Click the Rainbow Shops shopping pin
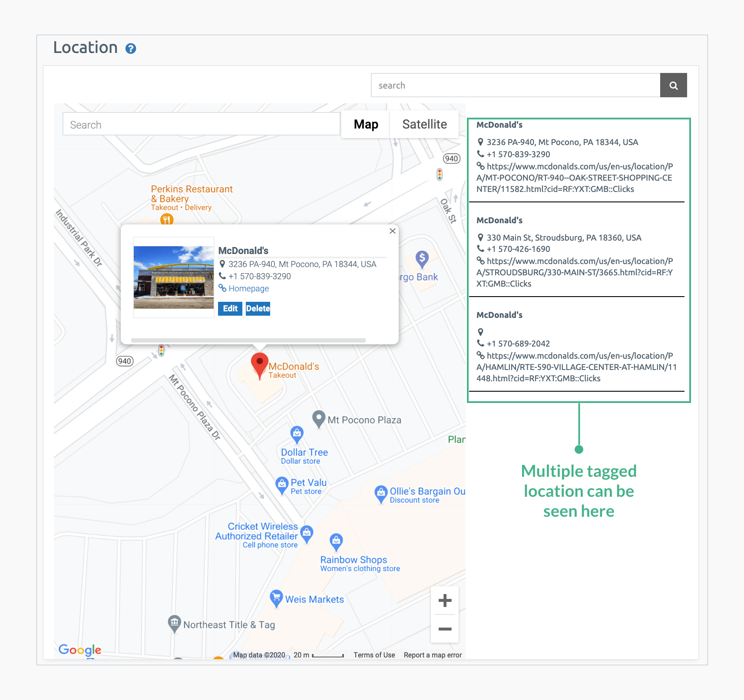 tap(336, 542)
